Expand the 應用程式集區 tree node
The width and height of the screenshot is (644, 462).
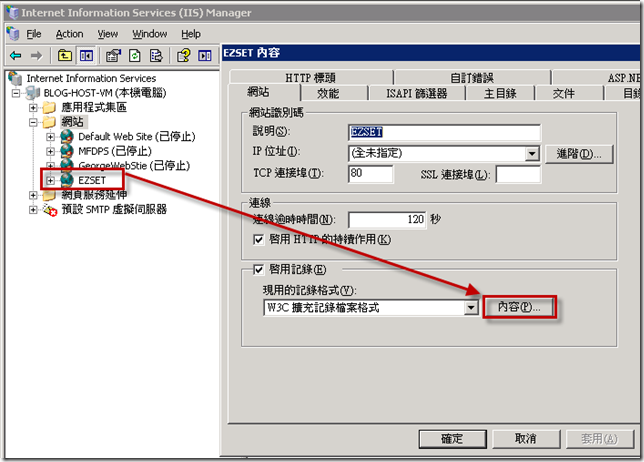pyautogui.click(x=33, y=108)
